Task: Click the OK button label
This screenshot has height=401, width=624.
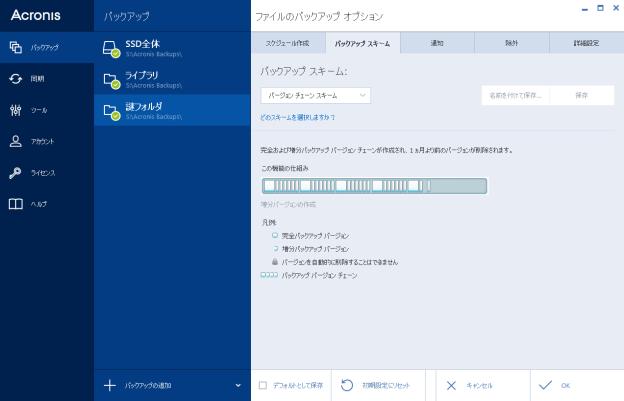Action: pyautogui.click(x=566, y=385)
